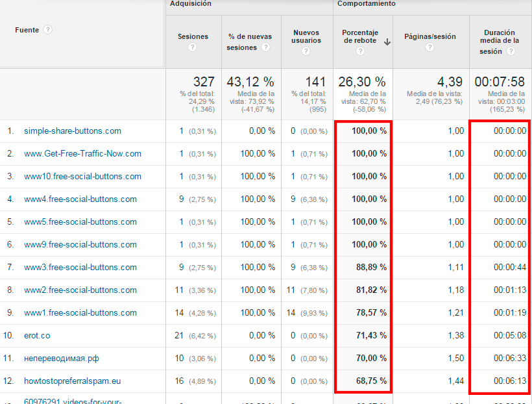Open www.Get-Free-Traffic-Now.com source
Image resolution: width=532 pixels, height=404 pixels.
(x=82, y=154)
